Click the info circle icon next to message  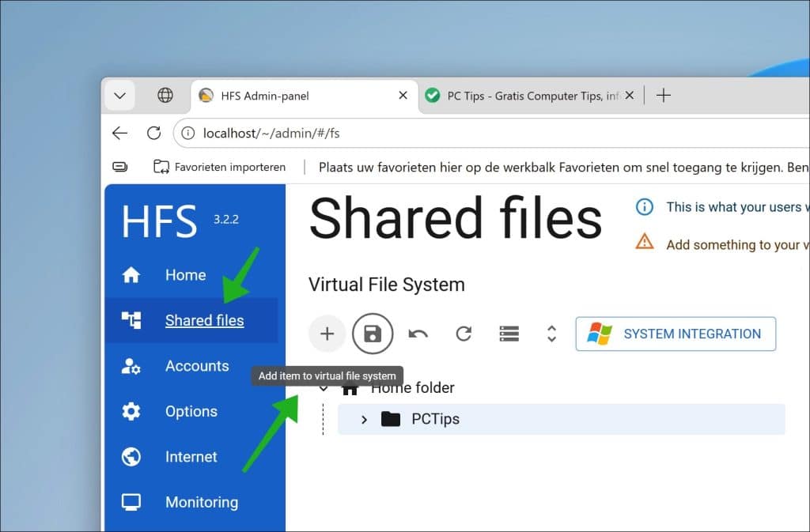pos(644,207)
